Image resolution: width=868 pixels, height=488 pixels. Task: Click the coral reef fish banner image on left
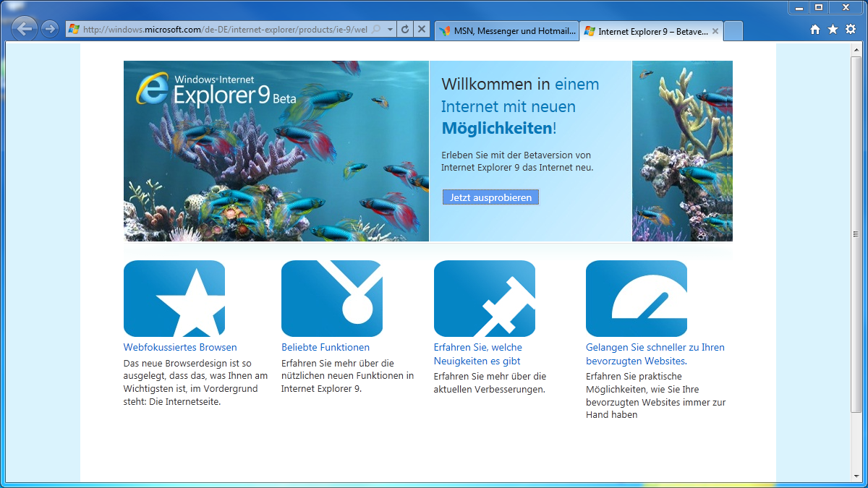pos(276,151)
